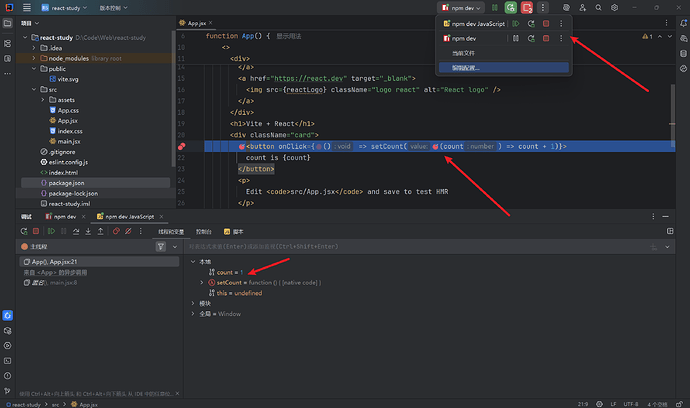Select vite.svg in project tree
690x408 pixels.
click(64, 79)
